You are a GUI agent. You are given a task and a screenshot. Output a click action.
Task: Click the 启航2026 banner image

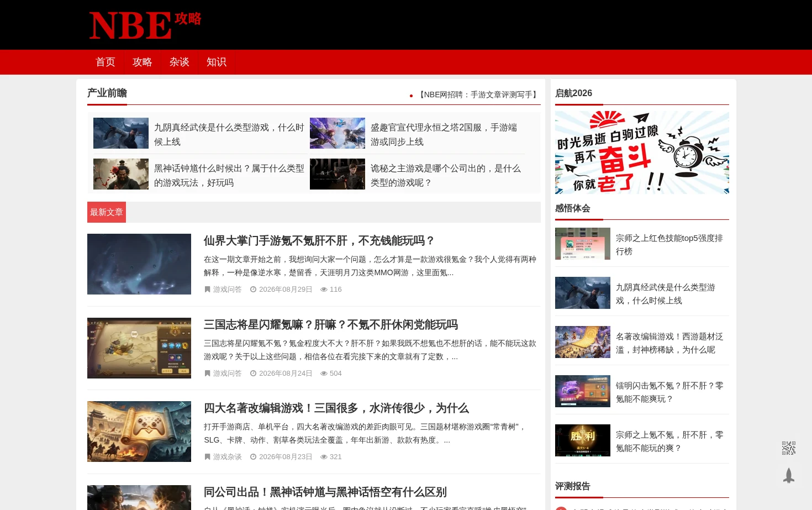click(642, 153)
